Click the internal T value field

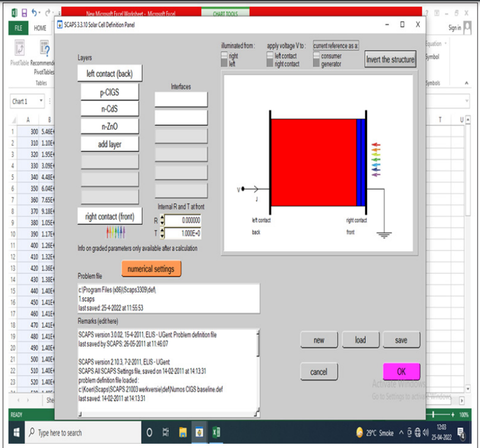click(x=183, y=233)
